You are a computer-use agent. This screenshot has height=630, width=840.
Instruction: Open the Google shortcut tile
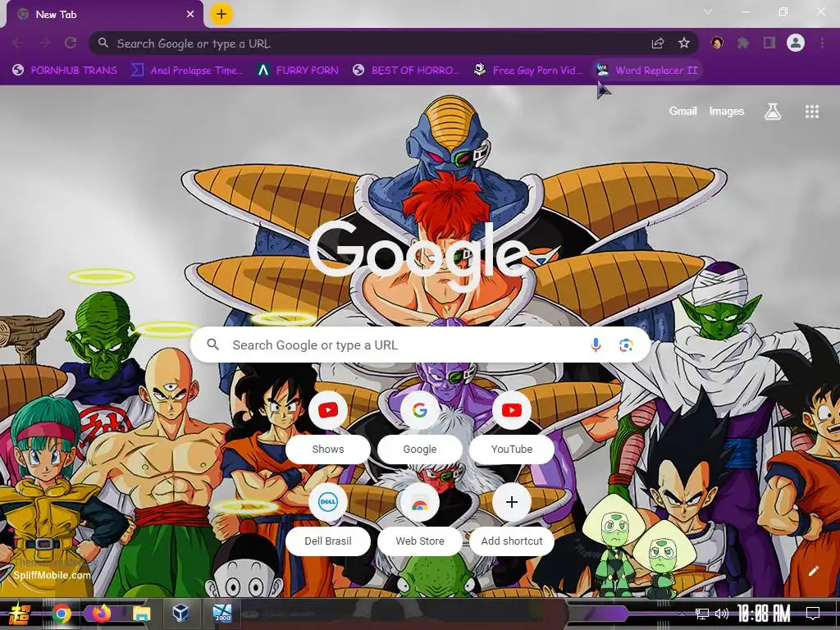pyautogui.click(x=420, y=427)
